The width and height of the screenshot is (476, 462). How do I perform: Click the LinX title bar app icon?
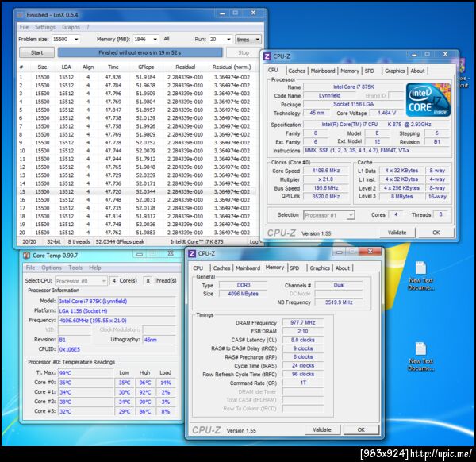20,15
